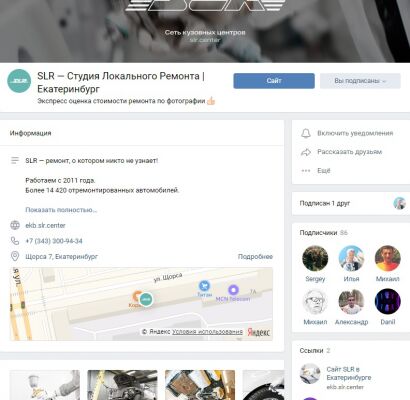Open subscriber Александр's avatar
The image size is (410, 400).
[351, 302]
